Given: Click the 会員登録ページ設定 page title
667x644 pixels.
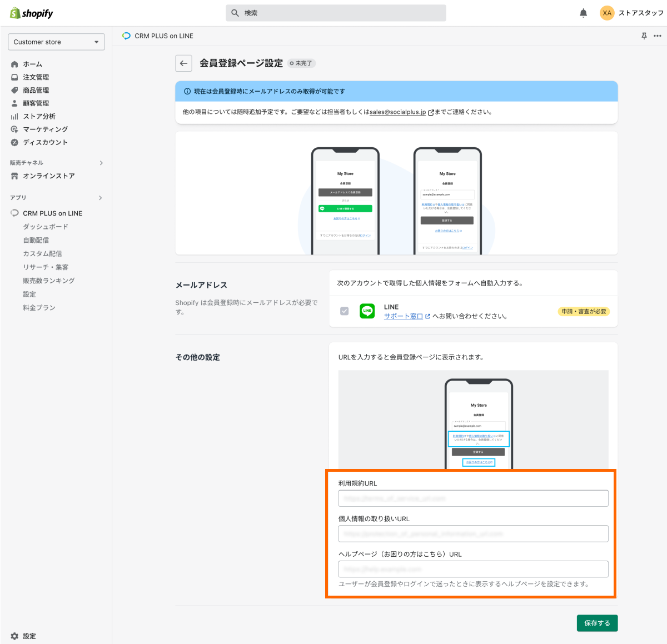Looking at the screenshot, I should coord(241,63).
